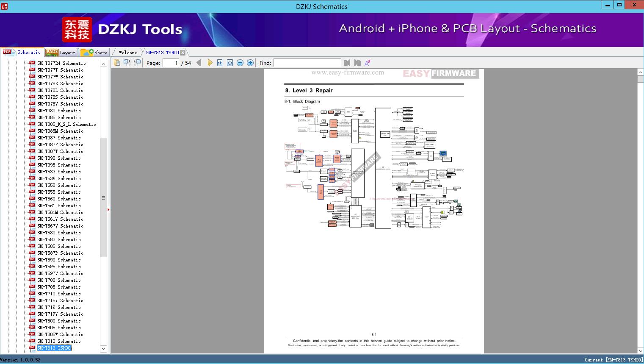Open SM-T377R4 Schematic in the tree
644x364 pixels.
pos(61,63)
